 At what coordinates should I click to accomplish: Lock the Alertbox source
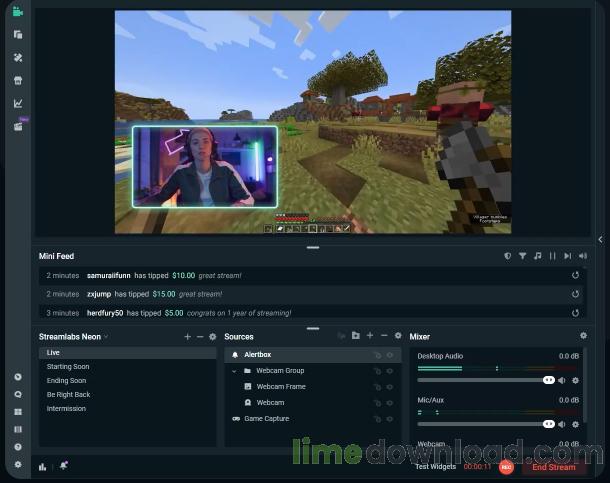pos(377,355)
